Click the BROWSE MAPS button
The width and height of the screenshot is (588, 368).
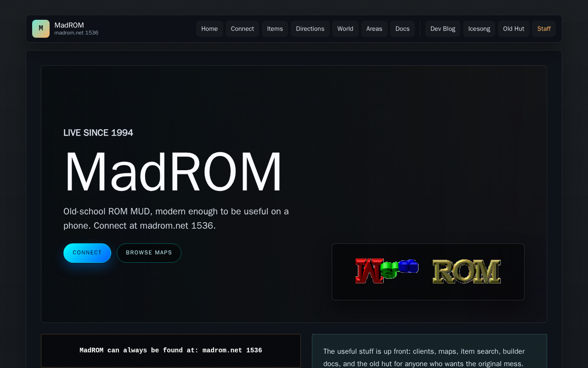pos(149,253)
